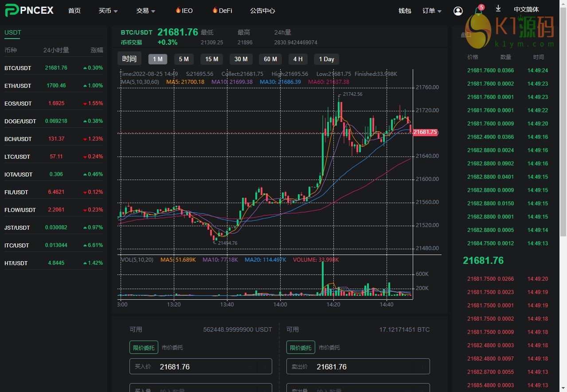Click the 21681.75 current price marker

[425, 132]
